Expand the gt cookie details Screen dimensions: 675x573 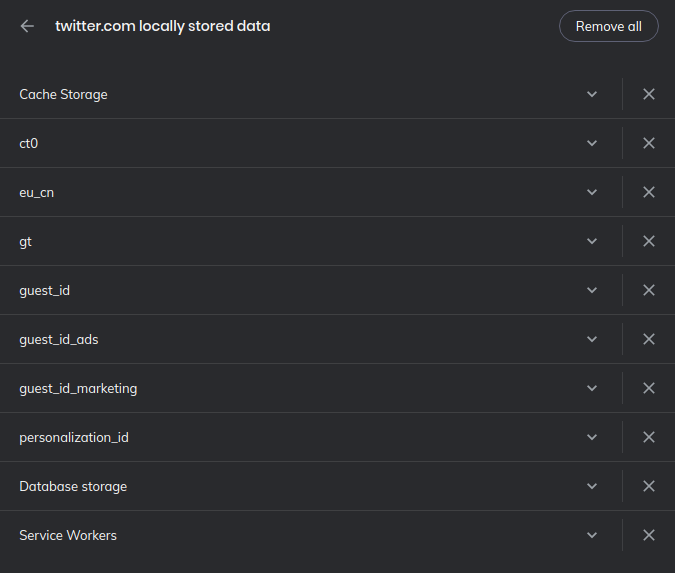click(592, 242)
